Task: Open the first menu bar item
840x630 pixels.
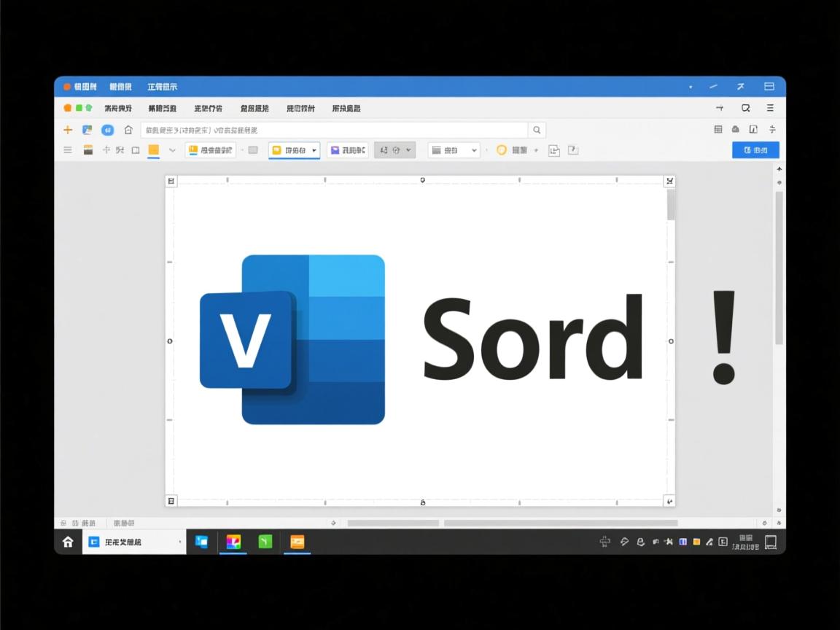Action: (x=117, y=108)
